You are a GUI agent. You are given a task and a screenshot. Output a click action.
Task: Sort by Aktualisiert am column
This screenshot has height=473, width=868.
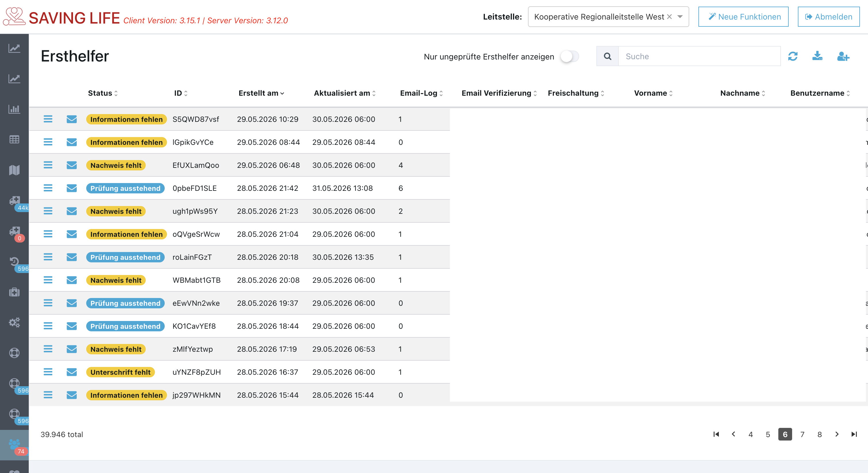(344, 93)
